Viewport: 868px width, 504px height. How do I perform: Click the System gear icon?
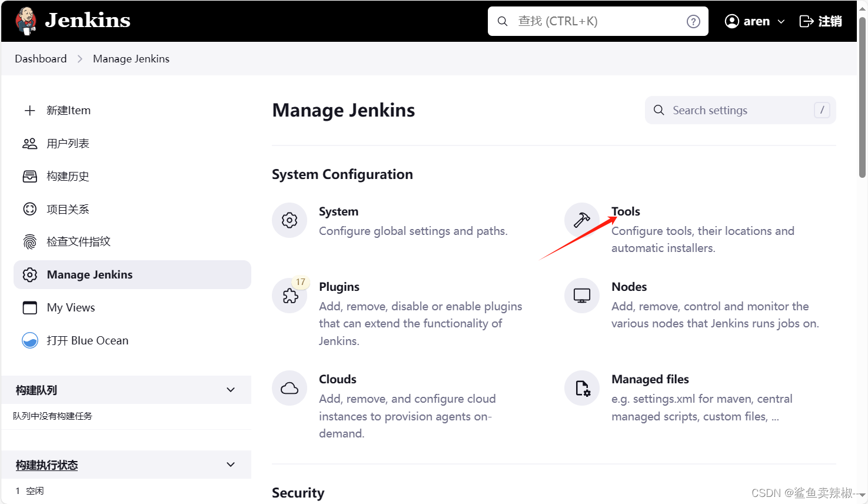[x=290, y=220]
